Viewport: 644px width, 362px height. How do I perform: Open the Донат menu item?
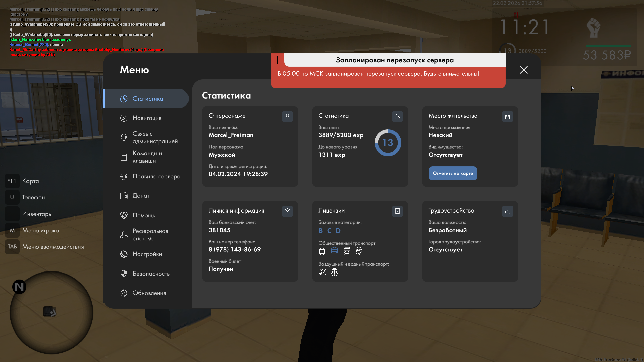(141, 196)
